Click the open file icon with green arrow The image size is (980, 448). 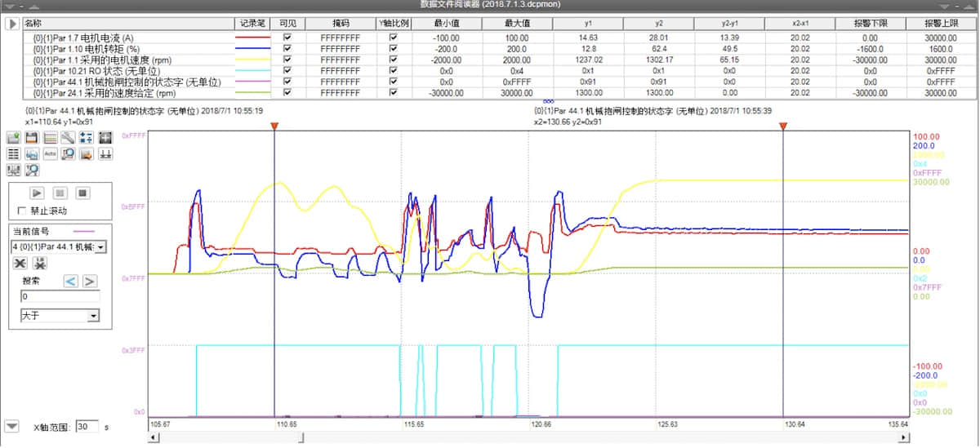click(14, 138)
